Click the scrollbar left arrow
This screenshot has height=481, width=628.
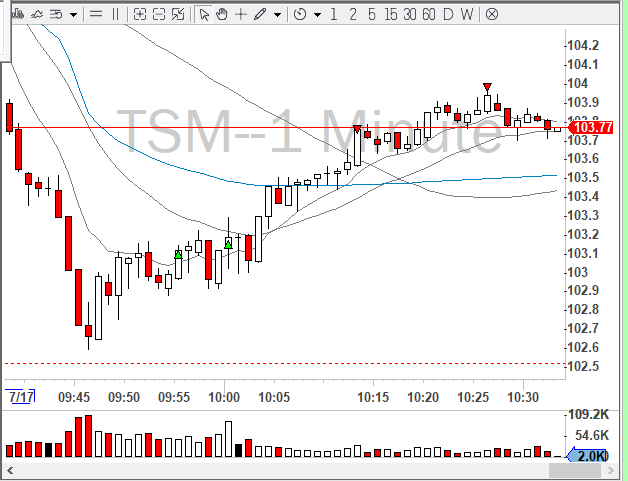pos(9,470)
